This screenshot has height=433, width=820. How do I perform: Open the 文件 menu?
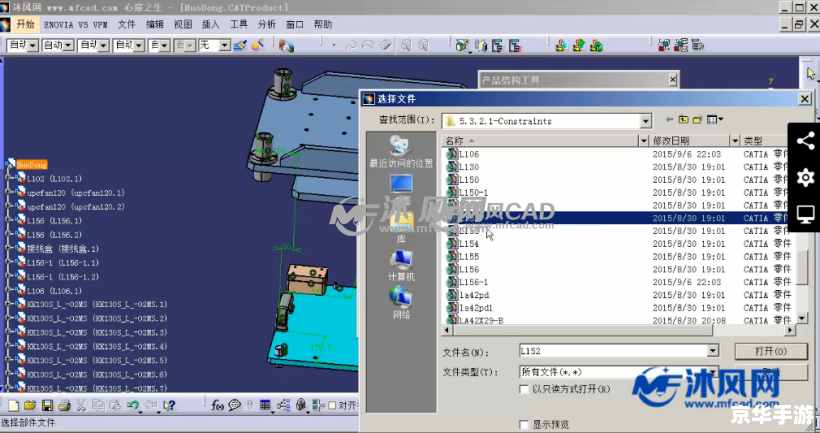(x=127, y=25)
